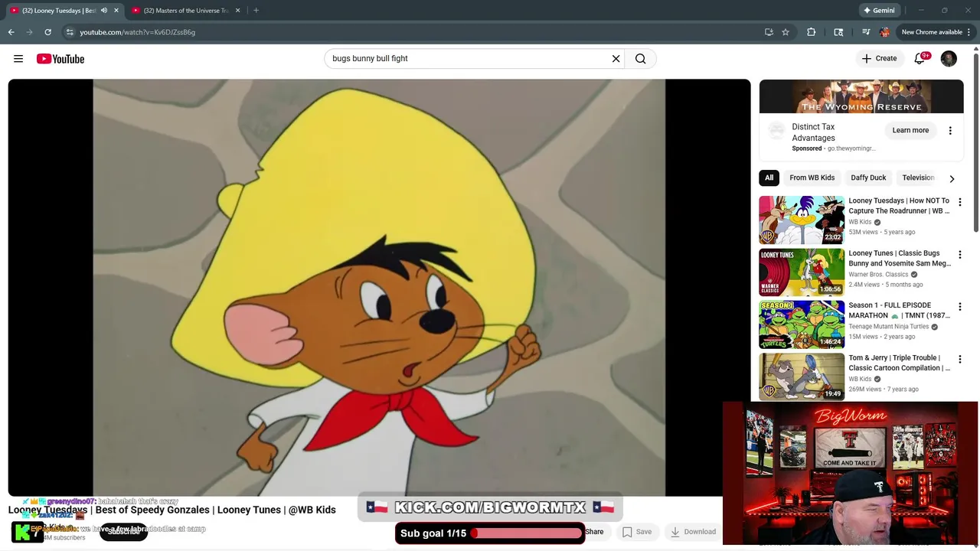Screen dimensions: 980x551
Task: Click the address bar URL
Action: [x=138, y=32]
